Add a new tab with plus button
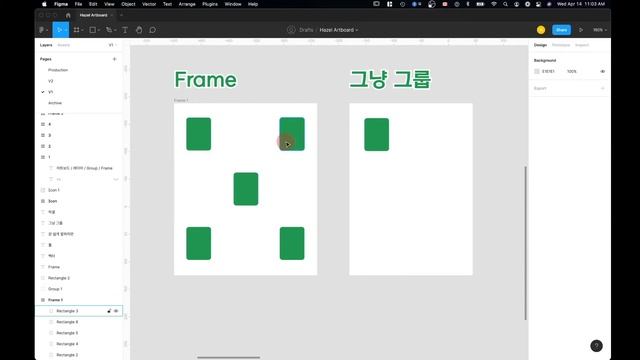The image size is (640, 360). coord(121,15)
